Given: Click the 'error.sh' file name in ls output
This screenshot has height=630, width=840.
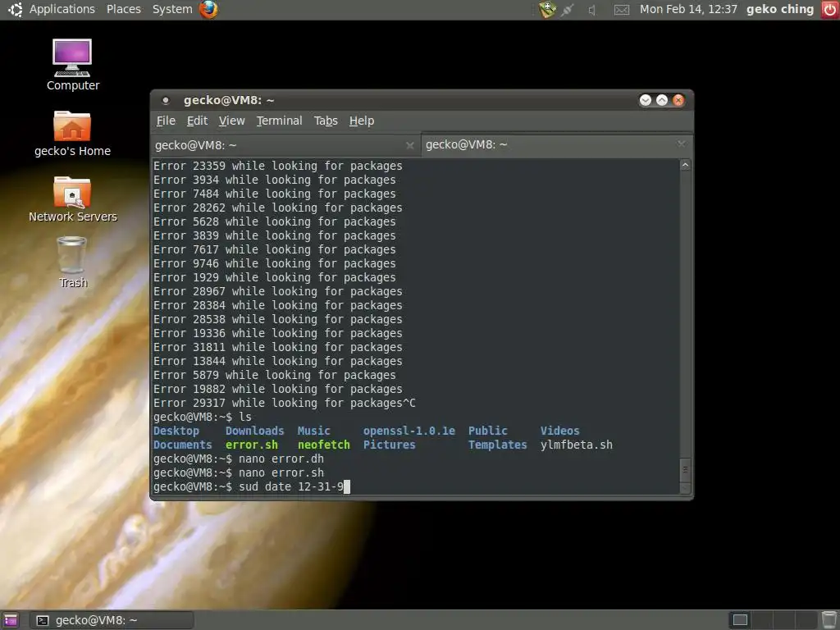Looking at the screenshot, I should (251, 445).
